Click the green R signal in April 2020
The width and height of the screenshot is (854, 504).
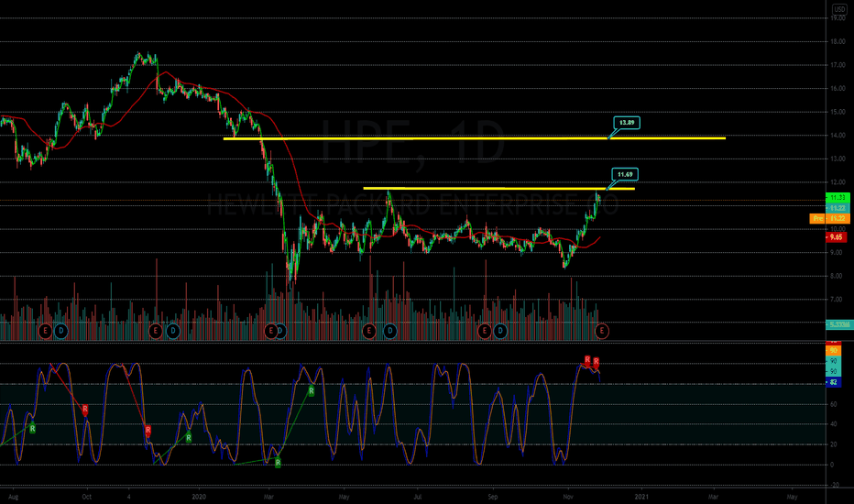312,390
